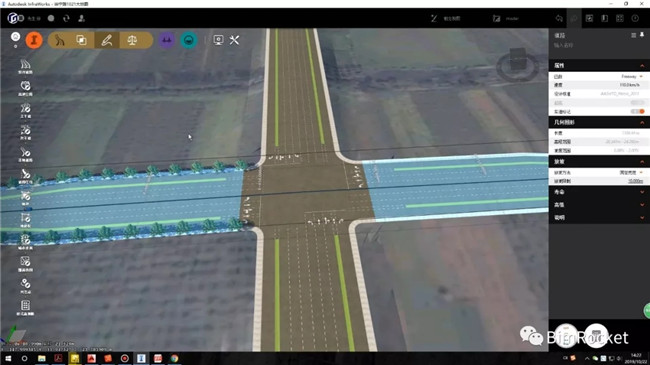Select the two linked circles icon in left toolbar
This screenshot has height=365, width=650.
pos(25,285)
